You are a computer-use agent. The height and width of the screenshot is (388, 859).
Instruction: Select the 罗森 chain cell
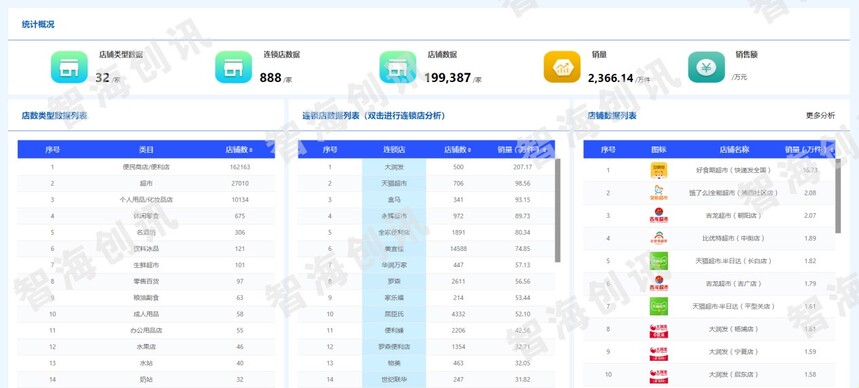coord(394,281)
